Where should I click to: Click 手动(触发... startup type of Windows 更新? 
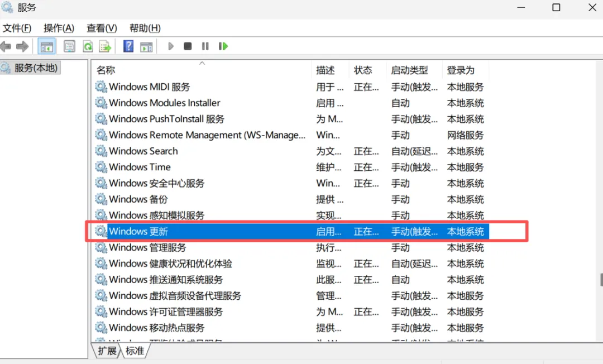(x=414, y=231)
